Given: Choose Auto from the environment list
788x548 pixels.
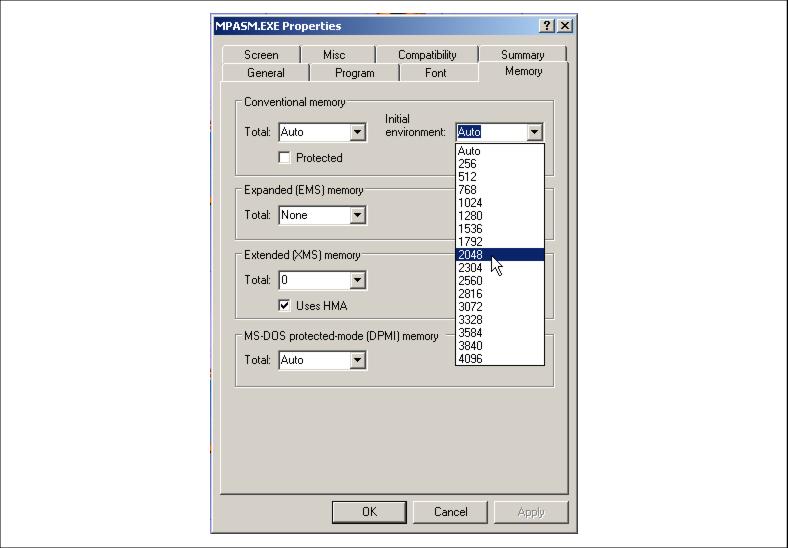Looking at the screenshot, I should point(500,151).
